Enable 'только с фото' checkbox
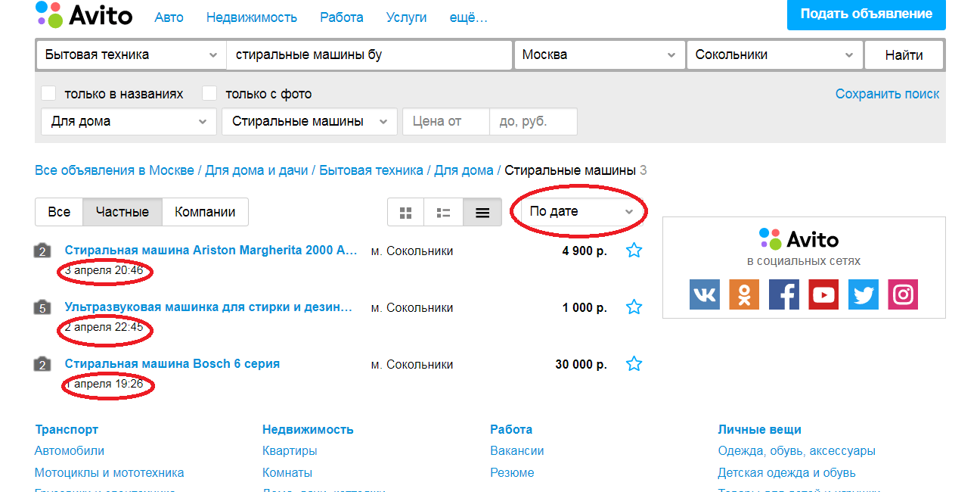 pos(209,93)
